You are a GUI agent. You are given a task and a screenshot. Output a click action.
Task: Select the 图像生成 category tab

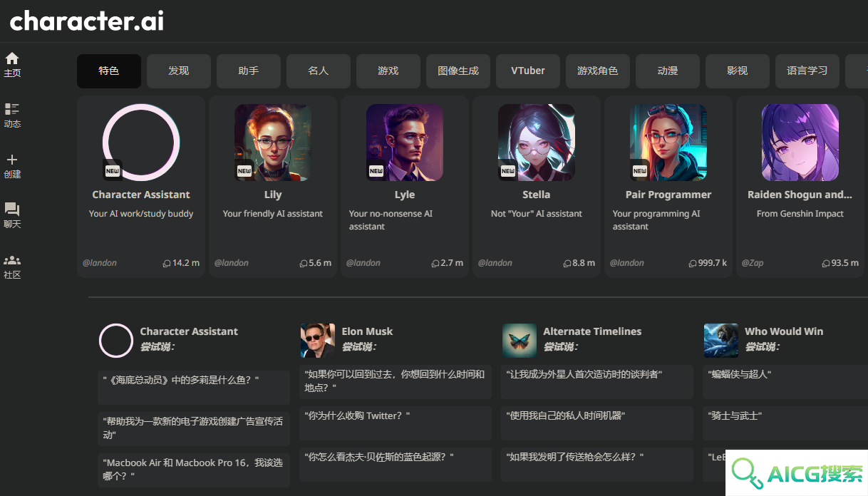[x=458, y=71]
